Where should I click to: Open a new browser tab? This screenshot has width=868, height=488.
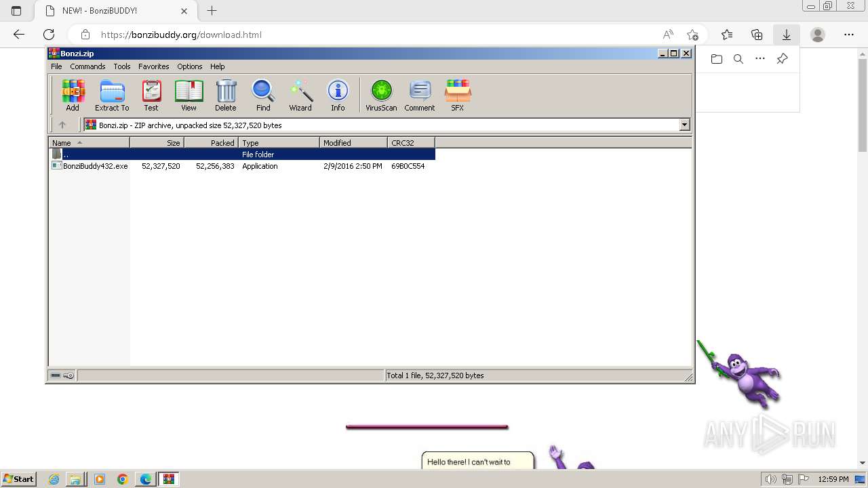tap(212, 11)
